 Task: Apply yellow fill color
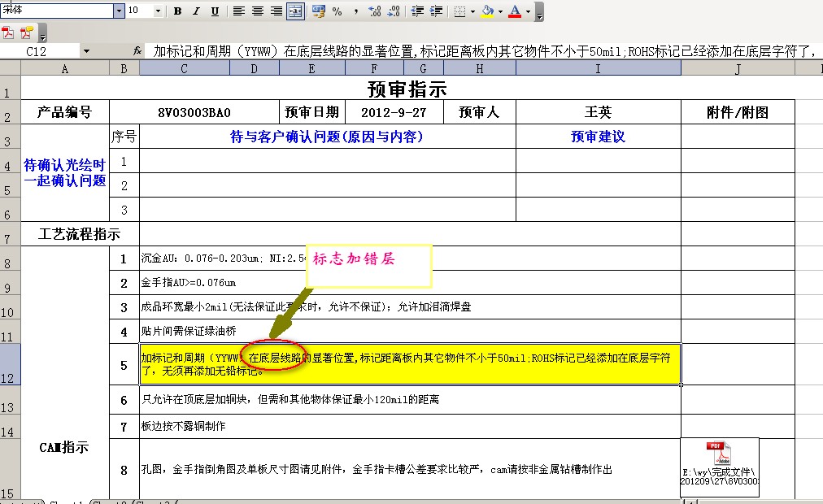point(488,11)
